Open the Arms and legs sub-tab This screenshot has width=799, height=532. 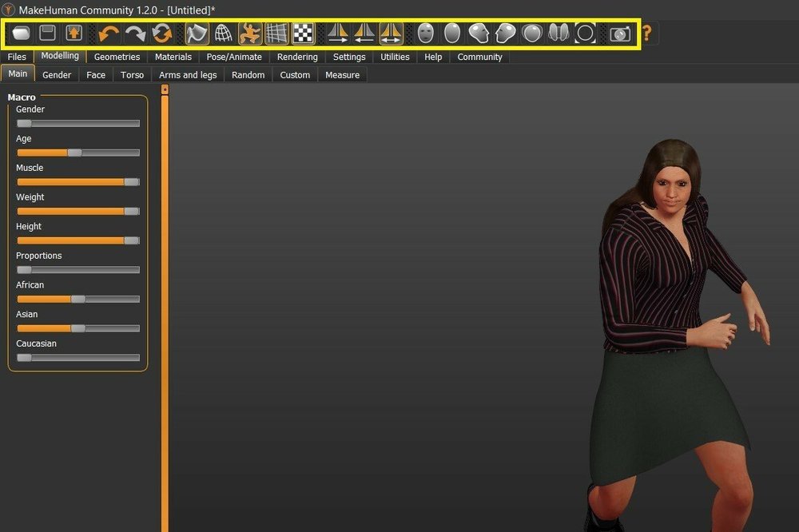pos(188,75)
